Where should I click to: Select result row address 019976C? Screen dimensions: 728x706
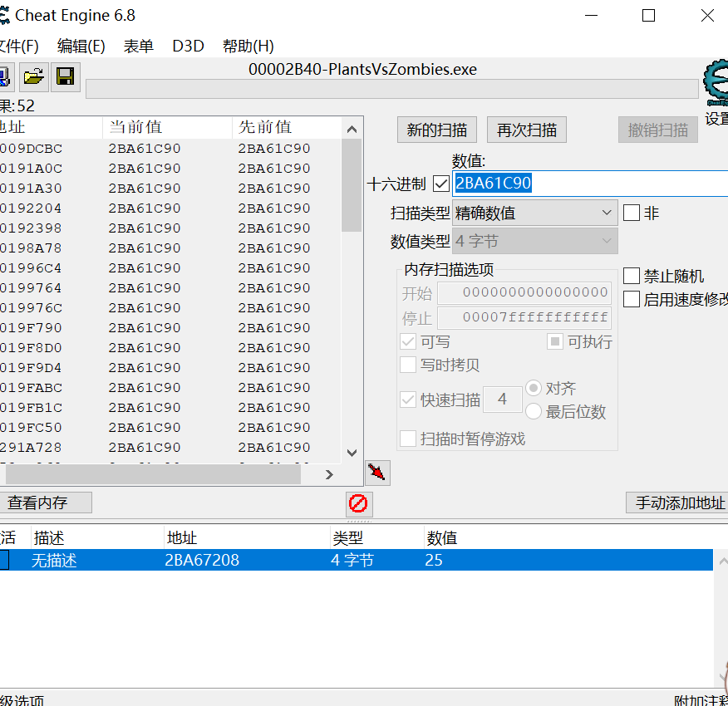170,308
